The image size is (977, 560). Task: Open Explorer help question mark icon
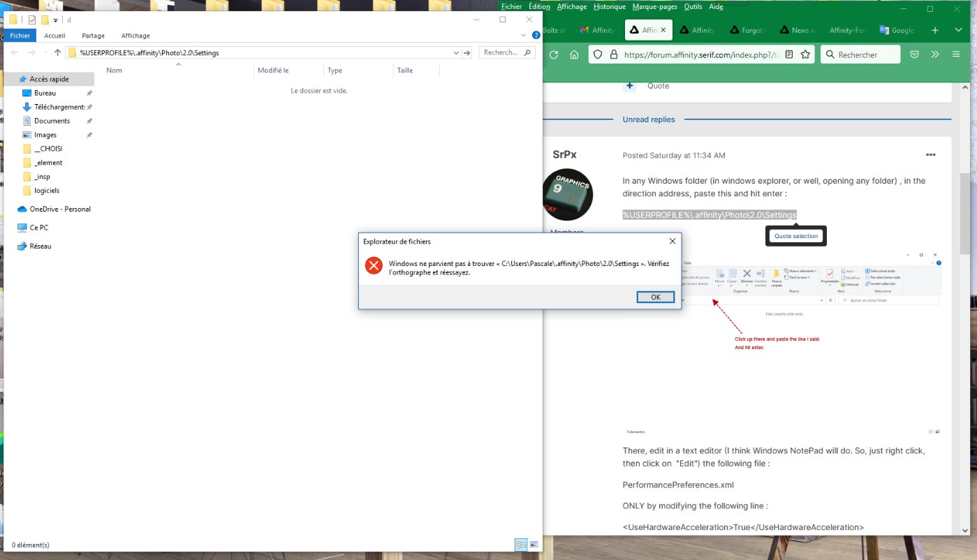click(x=535, y=35)
